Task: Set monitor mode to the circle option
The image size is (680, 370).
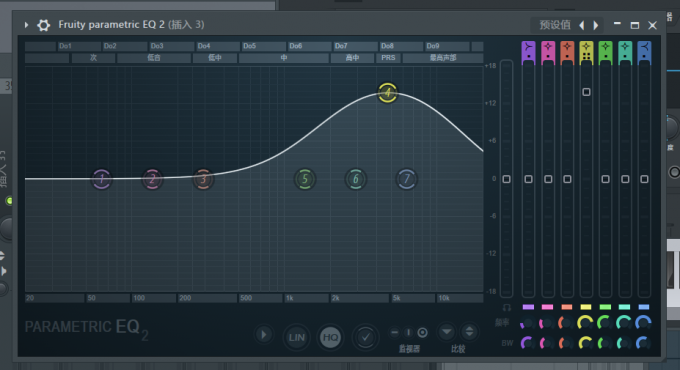Action: (x=422, y=333)
